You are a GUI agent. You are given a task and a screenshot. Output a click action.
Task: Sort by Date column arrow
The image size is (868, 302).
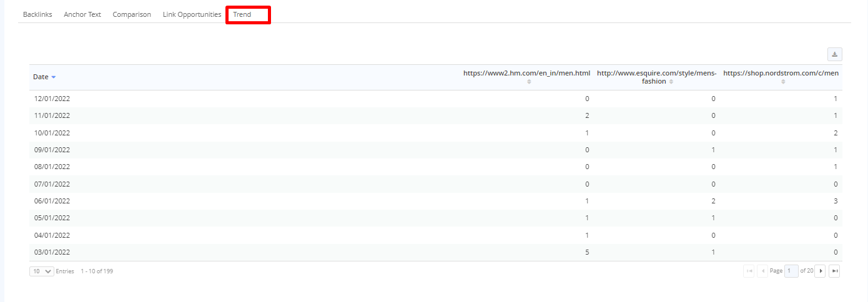(x=54, y=77)
